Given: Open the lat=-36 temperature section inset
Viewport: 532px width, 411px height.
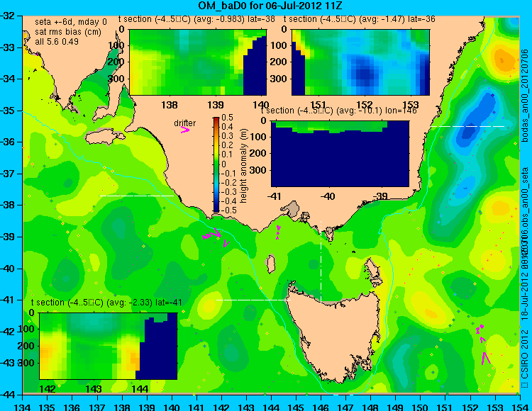Looking at the screenshot, I should click(360, 62).
